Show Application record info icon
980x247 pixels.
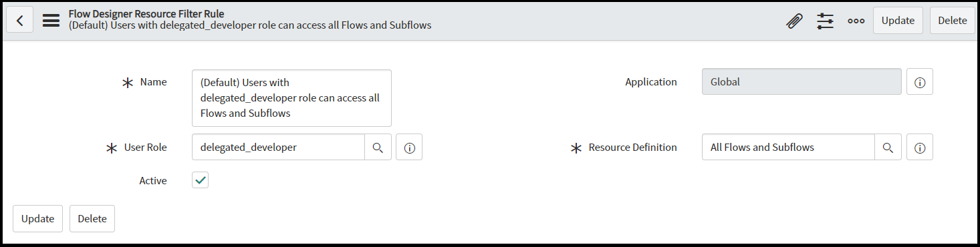[920, 82]
